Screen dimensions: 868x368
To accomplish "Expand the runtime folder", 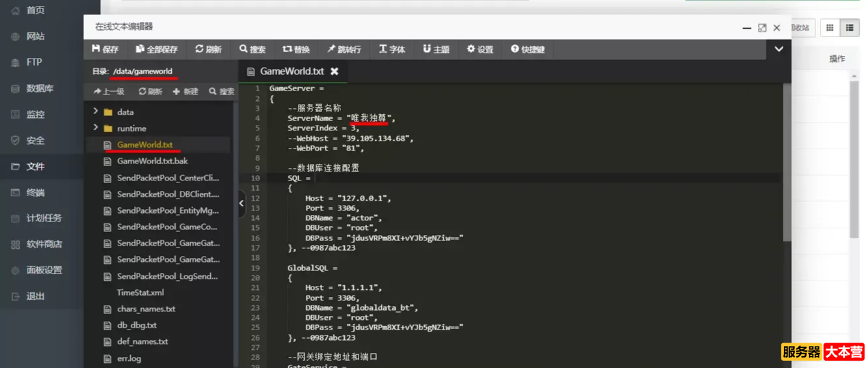I will click(x=96, y=128).
